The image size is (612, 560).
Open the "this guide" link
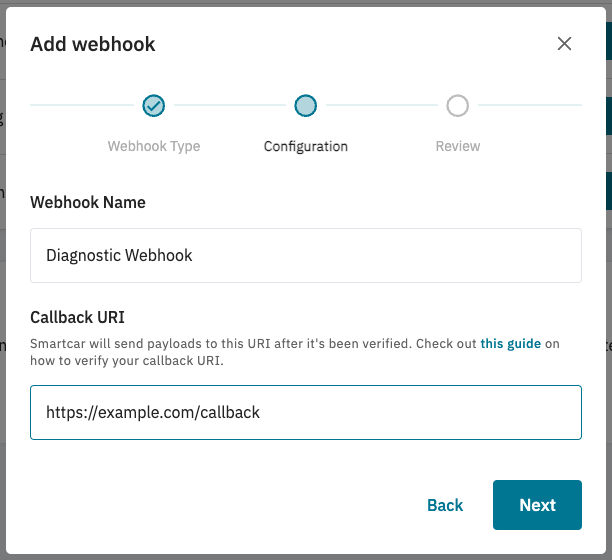coord(511,344)
